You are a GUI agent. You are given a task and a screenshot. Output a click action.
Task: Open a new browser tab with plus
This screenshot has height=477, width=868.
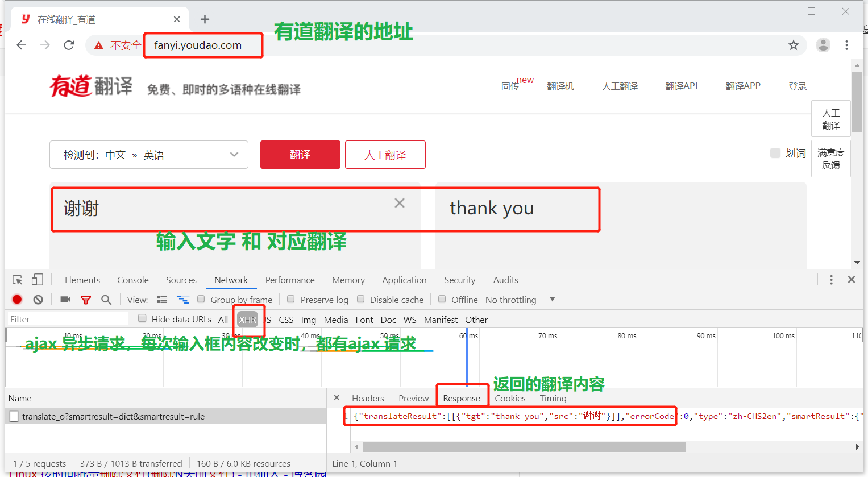(x=205, y=19)
